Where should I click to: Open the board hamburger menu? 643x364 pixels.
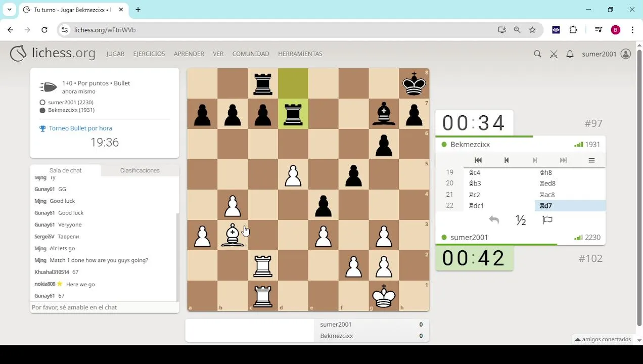[591, 160]
